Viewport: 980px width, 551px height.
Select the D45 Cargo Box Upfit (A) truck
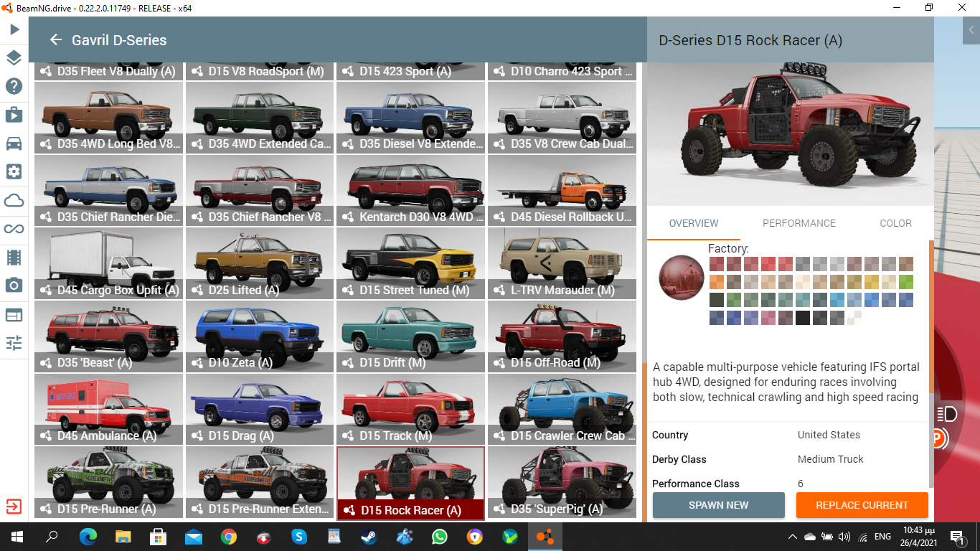[109, 263]
